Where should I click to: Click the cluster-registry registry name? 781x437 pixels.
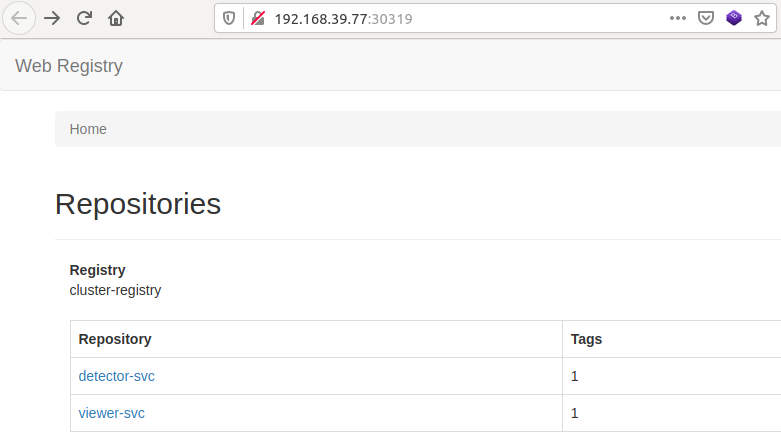pyautogui.click(x=115, y=290)
